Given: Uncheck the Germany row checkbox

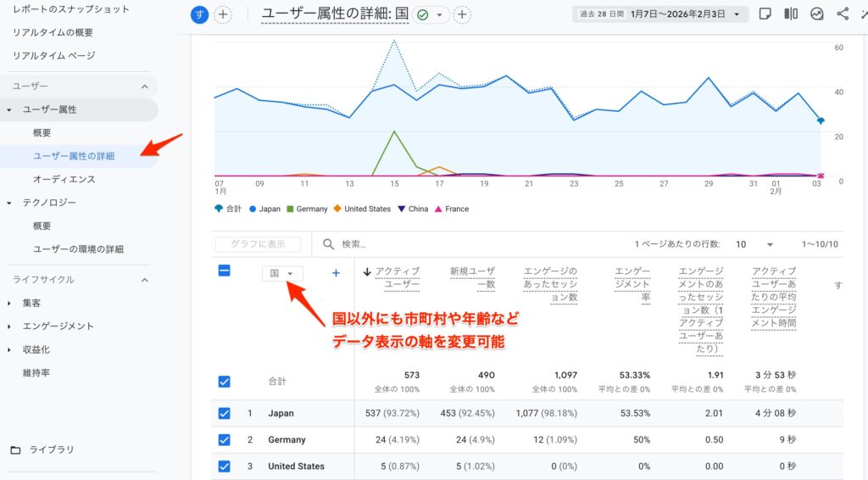Looking at the screenshot, I should pyautogui.click(x=225, y=440).
